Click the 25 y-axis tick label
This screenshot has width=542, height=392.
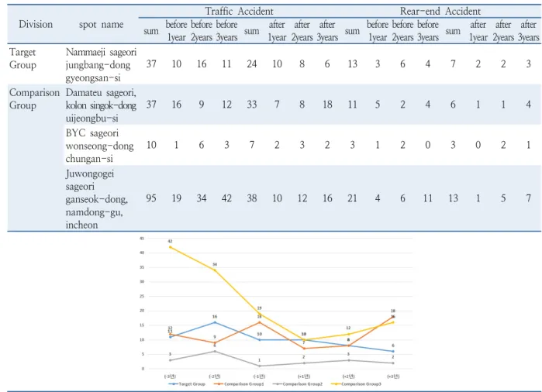[142, 297]
